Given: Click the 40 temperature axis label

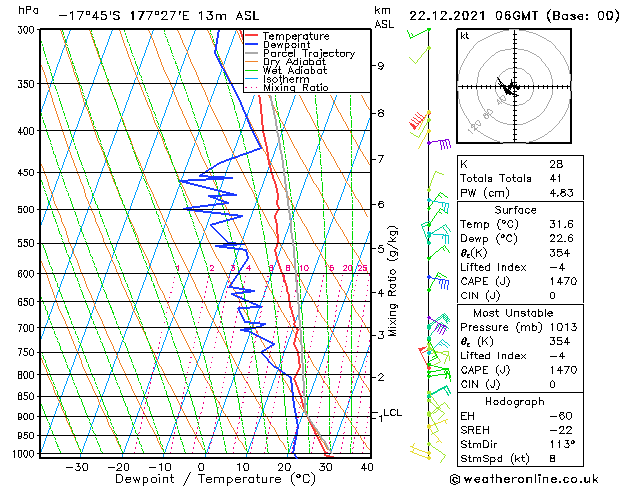Looking at the screenshot, I should click(x=367, y=467).
